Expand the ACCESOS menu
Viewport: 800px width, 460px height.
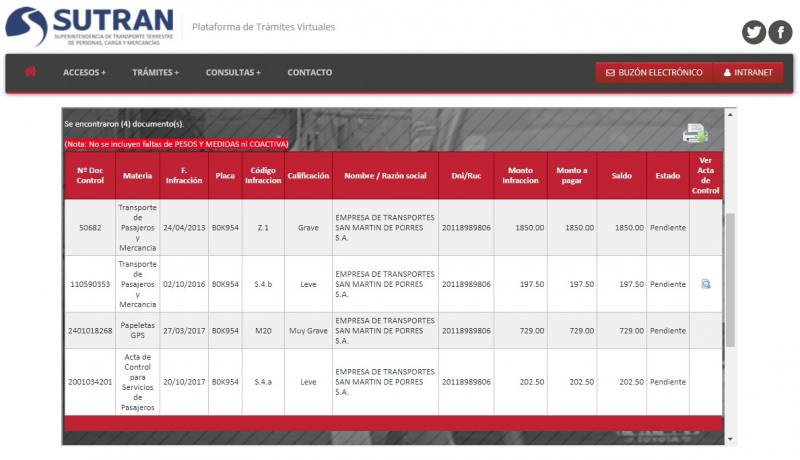tap(84, 72)
